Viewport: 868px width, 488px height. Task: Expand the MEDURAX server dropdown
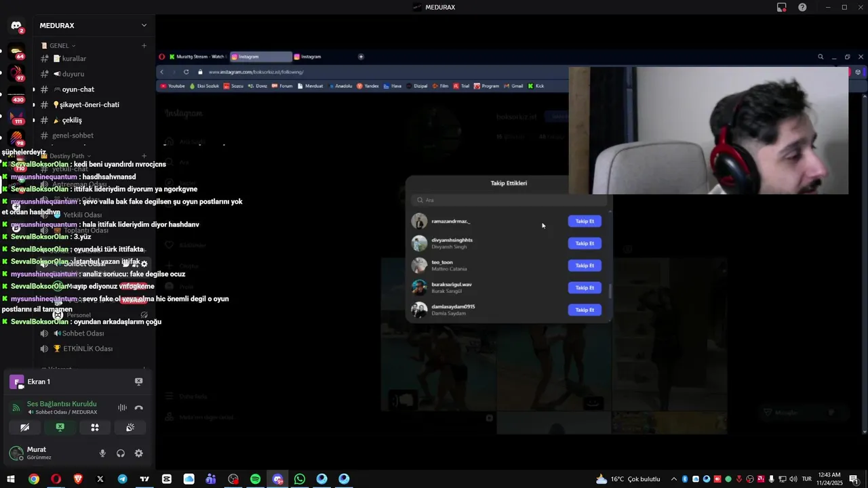[144, 26]
